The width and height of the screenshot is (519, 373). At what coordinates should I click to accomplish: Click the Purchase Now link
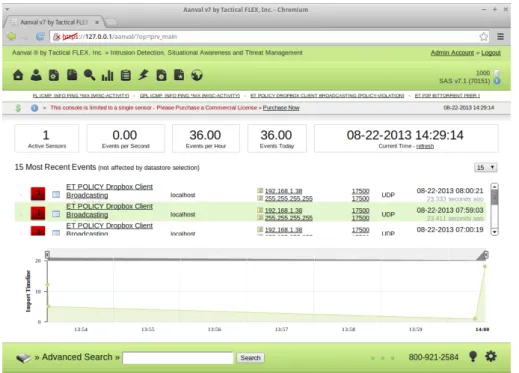click(281, 108)
